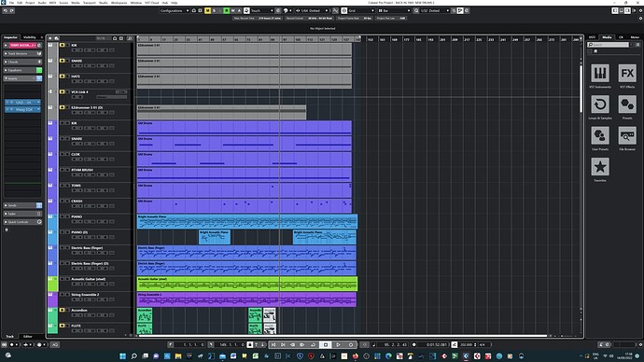Screen dimensions: 644x362
Task: Switch to the Visibility tab
Action: click(30, 37)
